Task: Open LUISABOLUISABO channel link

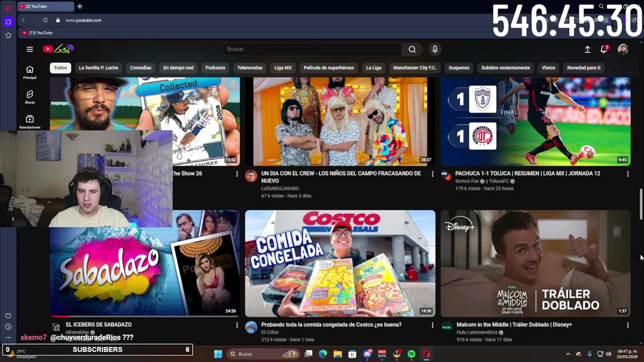Action: click(x=280, y=189)
